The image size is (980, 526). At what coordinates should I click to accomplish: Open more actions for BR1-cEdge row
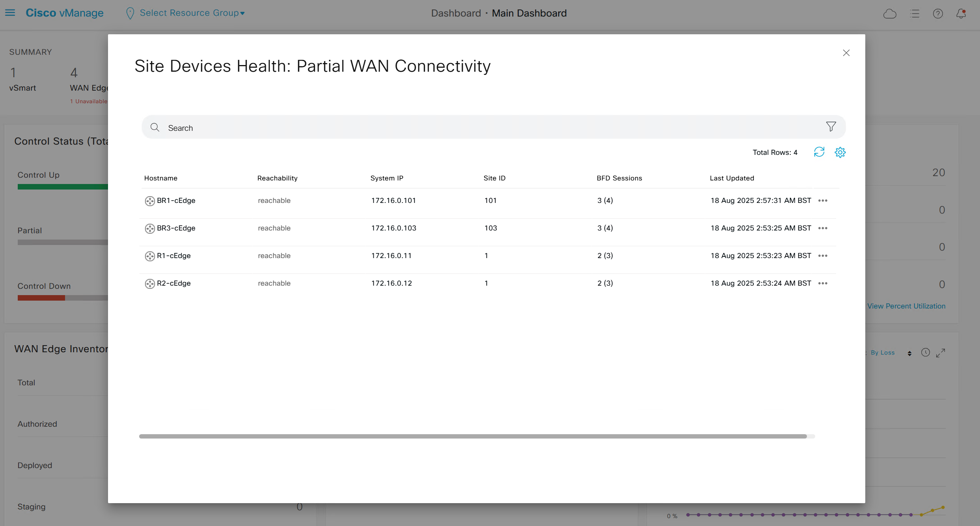coord(823,201)
